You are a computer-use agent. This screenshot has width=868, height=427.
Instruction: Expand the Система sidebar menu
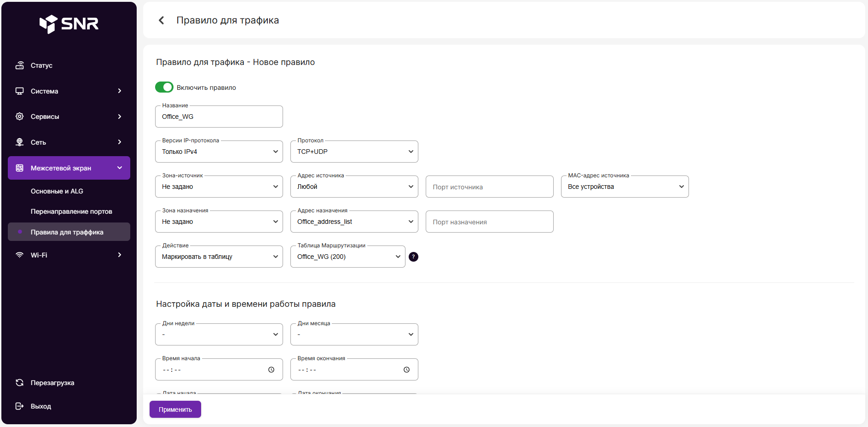click(69, 91)
